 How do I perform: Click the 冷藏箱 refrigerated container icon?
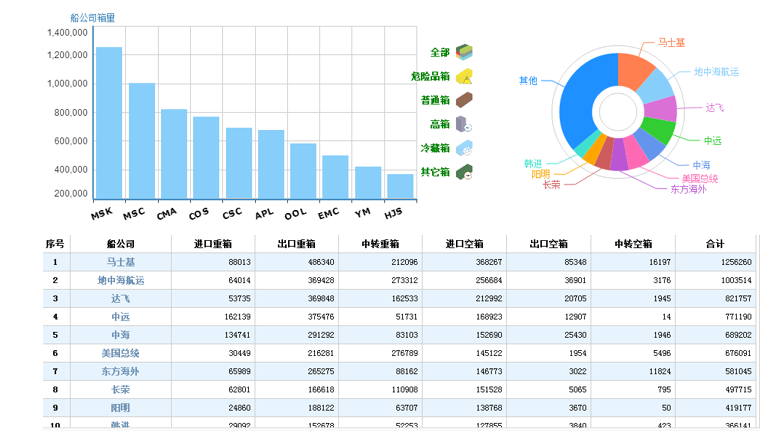464,148
